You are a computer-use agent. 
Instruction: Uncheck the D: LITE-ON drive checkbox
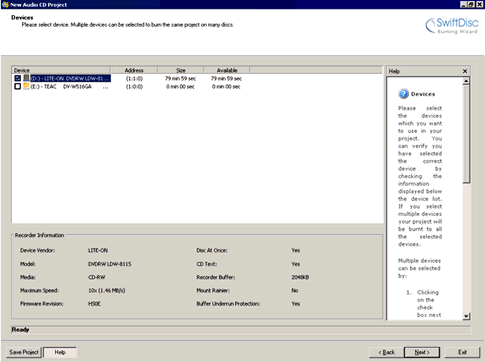[18, 78]
